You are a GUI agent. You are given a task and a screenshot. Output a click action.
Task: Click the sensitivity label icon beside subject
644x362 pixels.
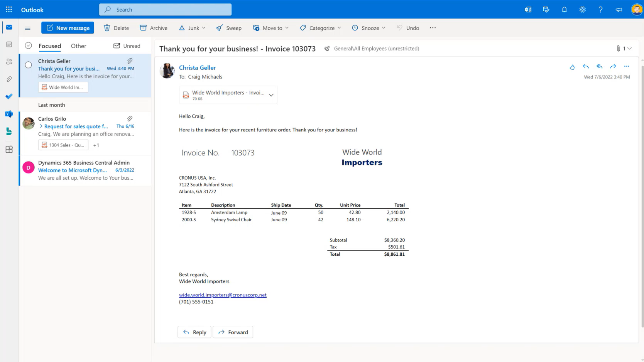327,49
